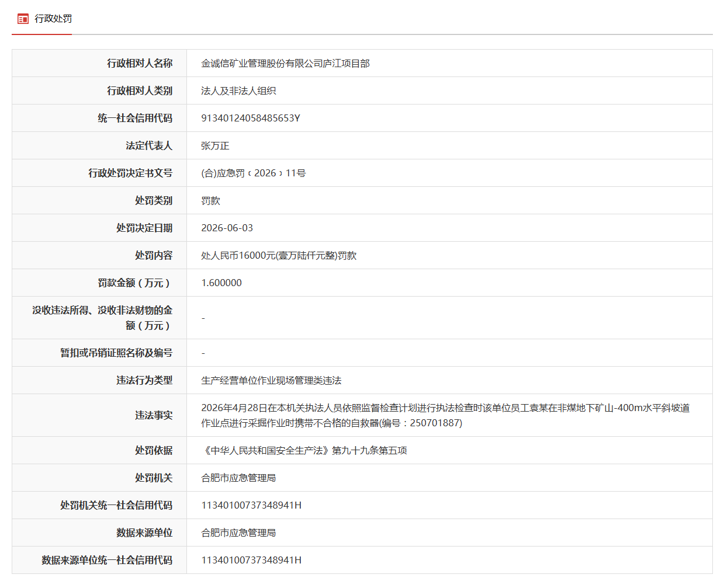Screen dimensions: 717x588
Task: Select credit code 91340124058485653Y
Action: tap(251, 118)
